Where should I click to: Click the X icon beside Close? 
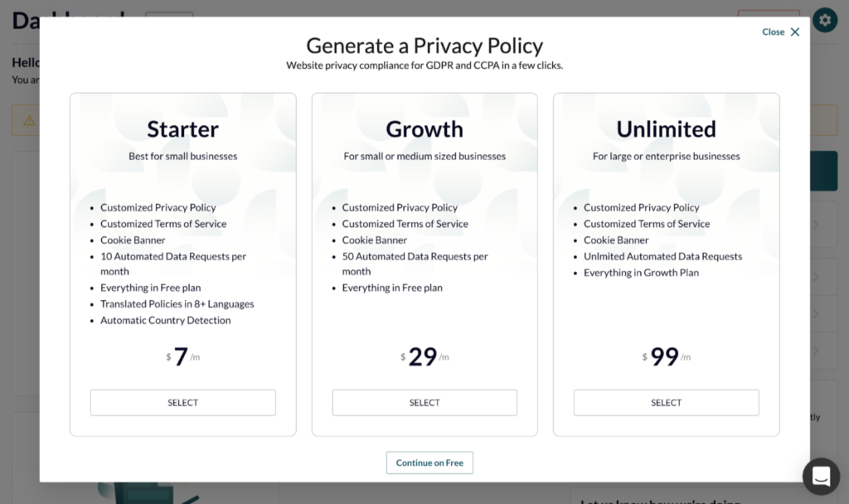pyautogui.click(x=795, y=32)
